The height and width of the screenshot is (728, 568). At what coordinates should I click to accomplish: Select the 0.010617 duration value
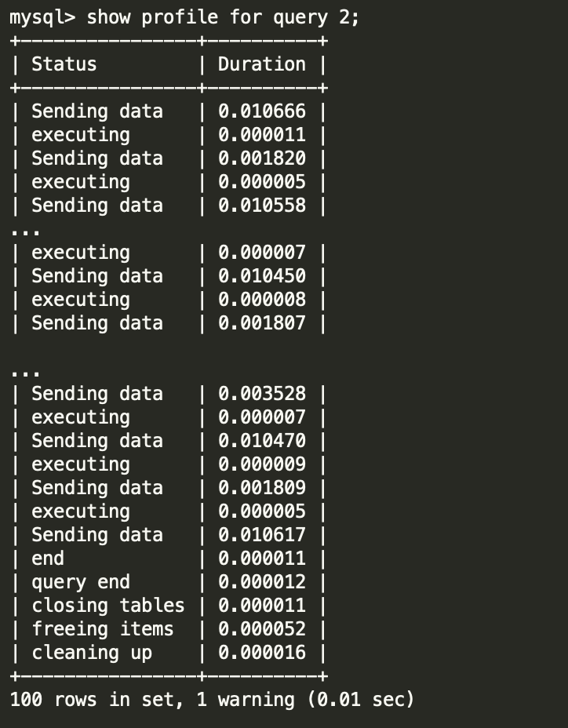pyautogui.click(x=261, y=535)
